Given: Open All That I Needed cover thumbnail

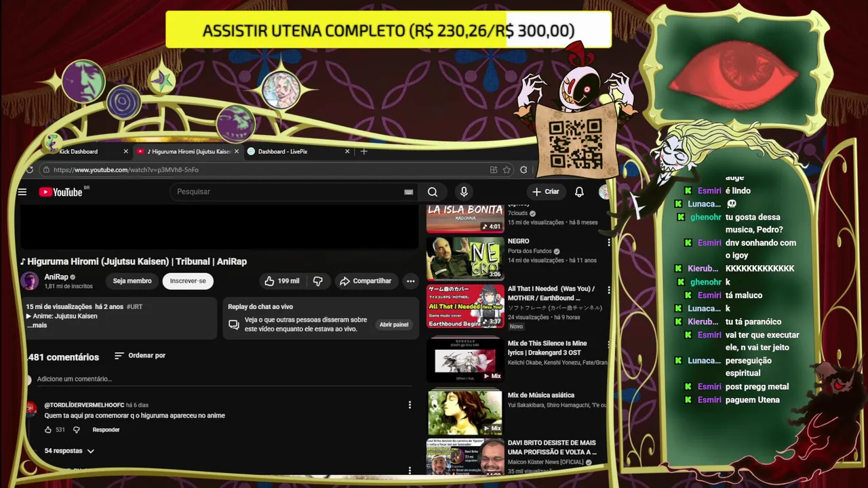Looking at the screenshot, I should coord(465,306).
